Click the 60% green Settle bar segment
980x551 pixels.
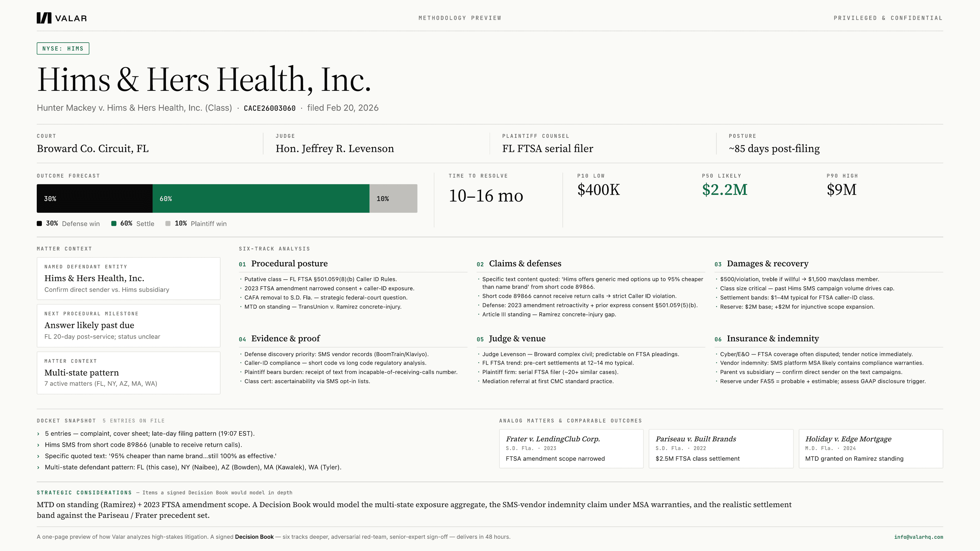[x=261, y=198]
